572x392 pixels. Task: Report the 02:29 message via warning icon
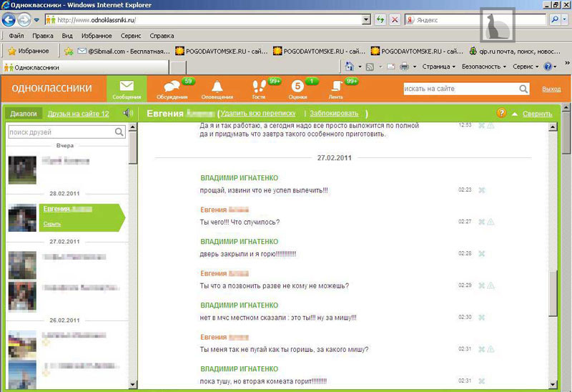pos(490,285)
